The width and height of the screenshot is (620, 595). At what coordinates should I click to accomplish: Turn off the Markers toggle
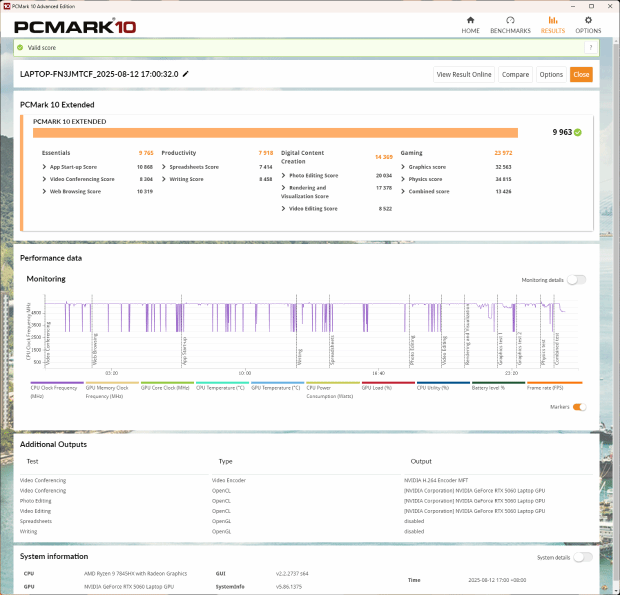[x=579, y=407]
